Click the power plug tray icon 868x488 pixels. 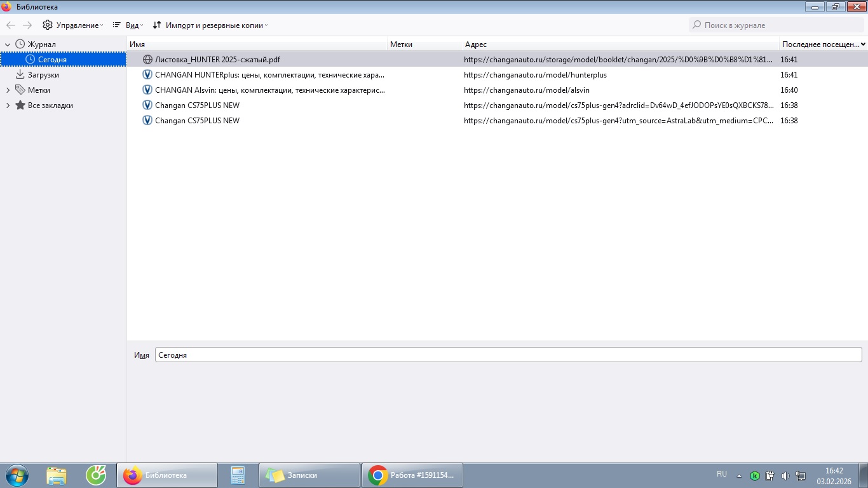point(770,476)
